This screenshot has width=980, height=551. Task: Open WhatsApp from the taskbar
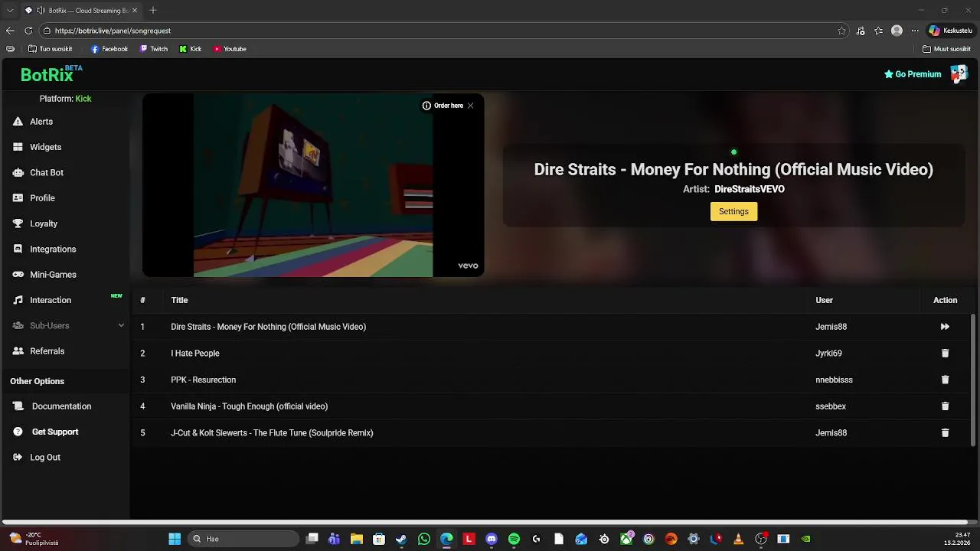point(424,539)
